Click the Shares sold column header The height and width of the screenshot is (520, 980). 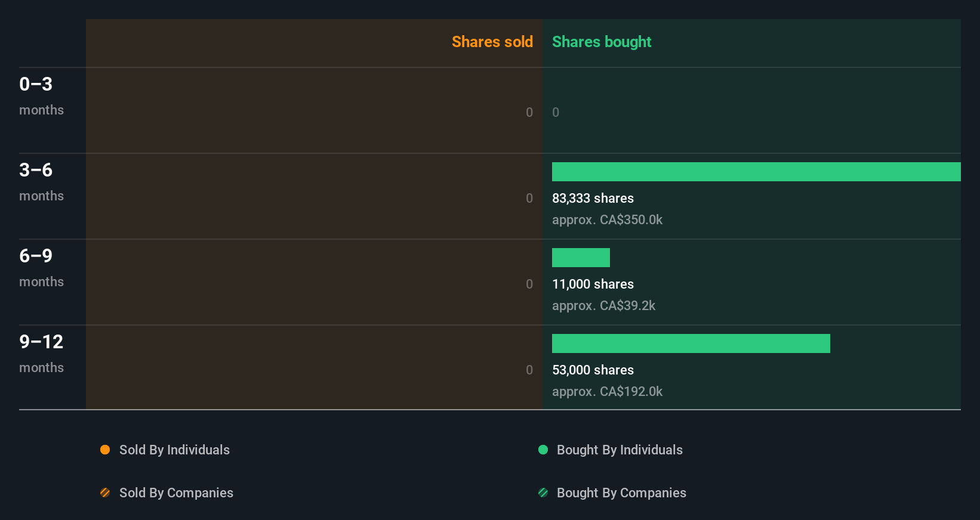(x=492, y=42)
